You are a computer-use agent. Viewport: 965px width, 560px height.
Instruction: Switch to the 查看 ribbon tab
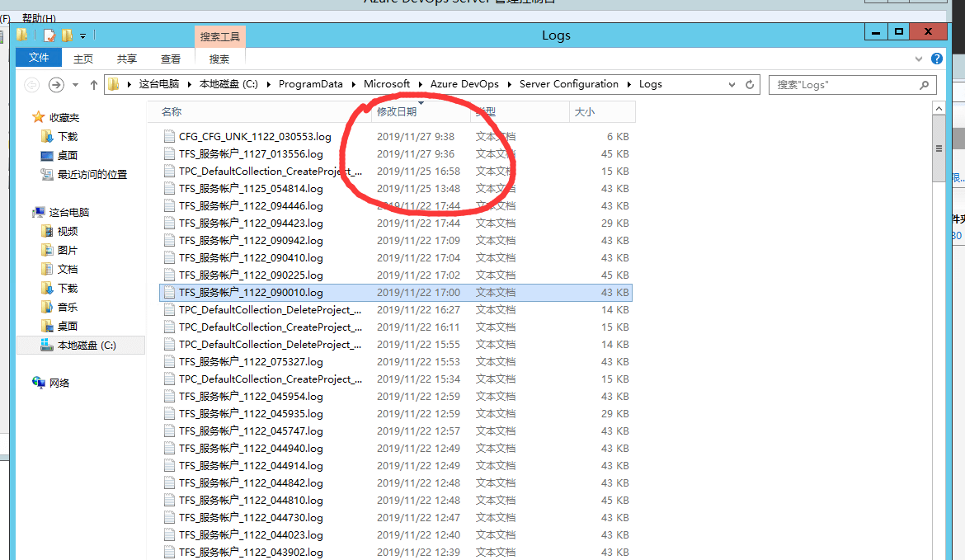tap(171, 59)
